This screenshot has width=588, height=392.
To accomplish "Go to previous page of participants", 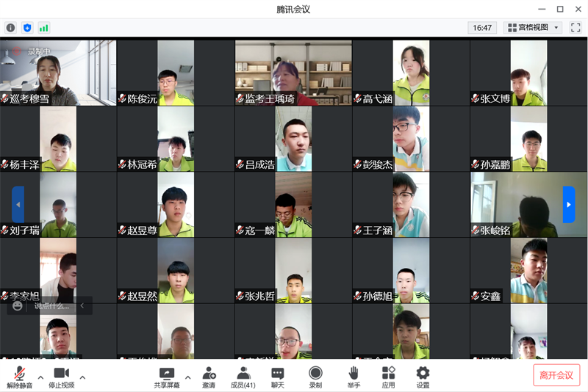I will pyautogui.click(x=18, y=204).
